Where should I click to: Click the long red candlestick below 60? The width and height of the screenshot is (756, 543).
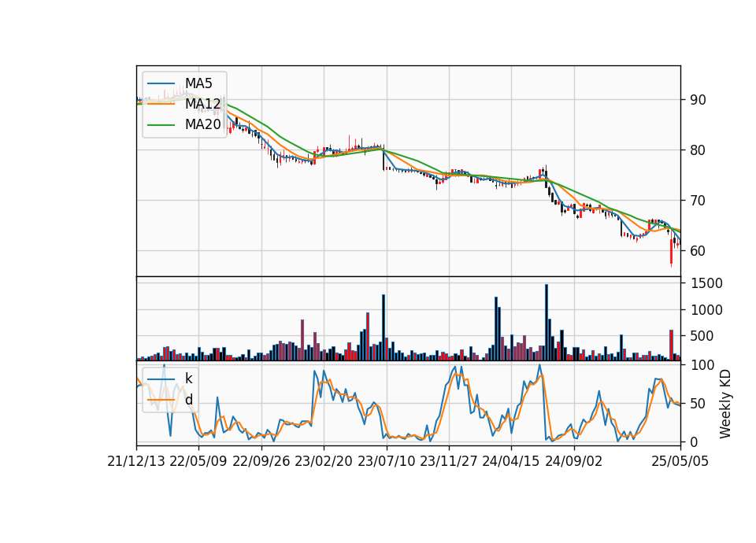[671, 250]
